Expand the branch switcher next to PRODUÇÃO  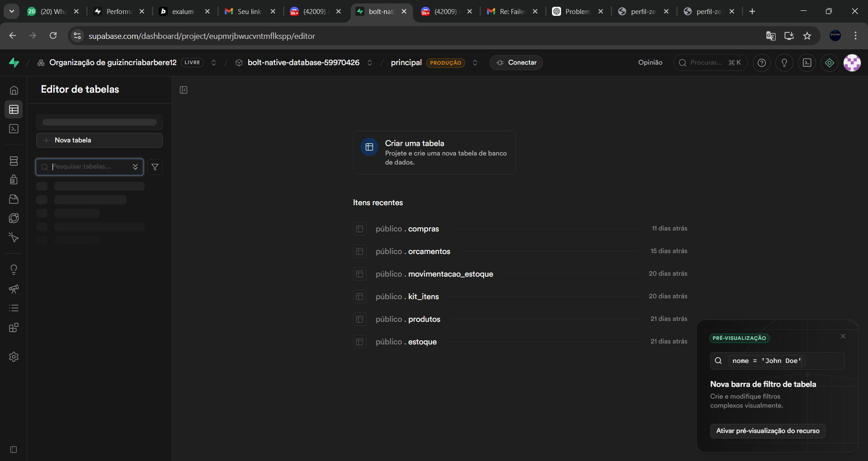[475, 63]
